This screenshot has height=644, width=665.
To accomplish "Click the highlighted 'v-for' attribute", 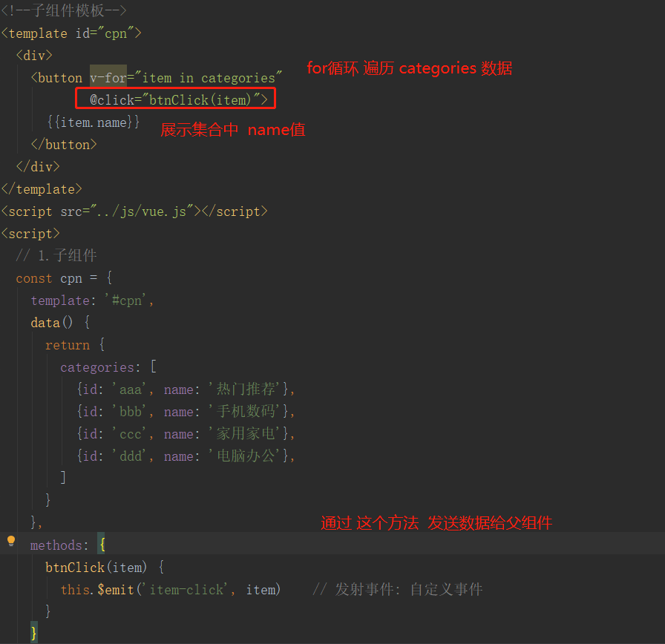I will pyautogui.click(x=108, y=78).
